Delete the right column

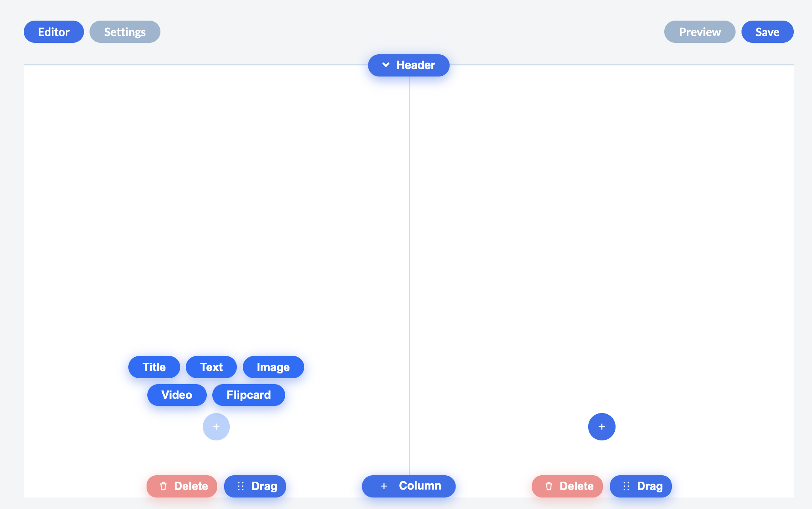tap(567, 486)
